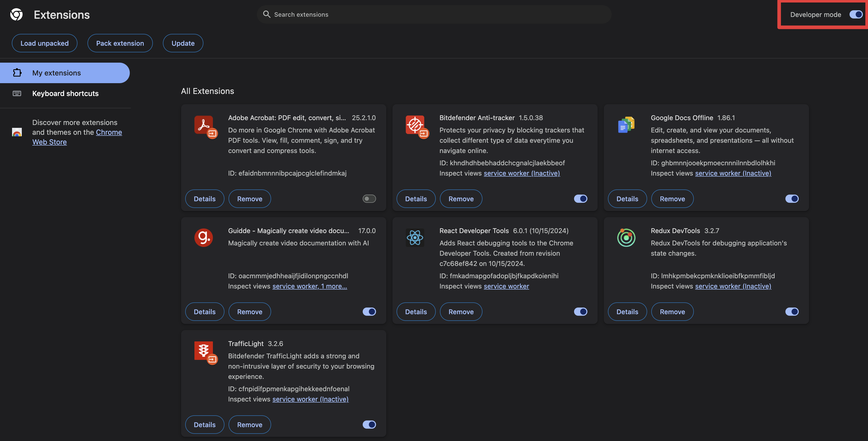This screenshot has width=868, height=441.
Task: Disable the Guidde extension
Action: (x=369, y=312)
